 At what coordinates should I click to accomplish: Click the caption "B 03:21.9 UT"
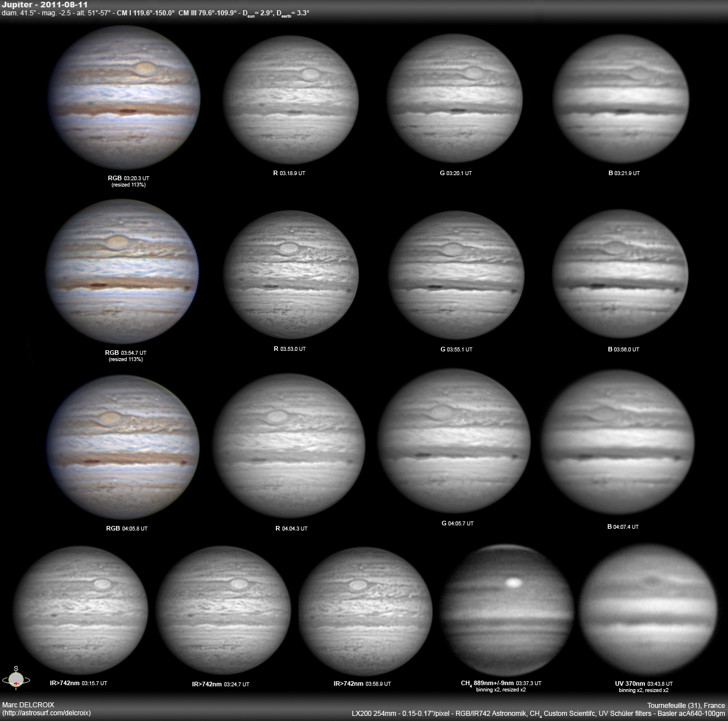click(x=624, y=173)
